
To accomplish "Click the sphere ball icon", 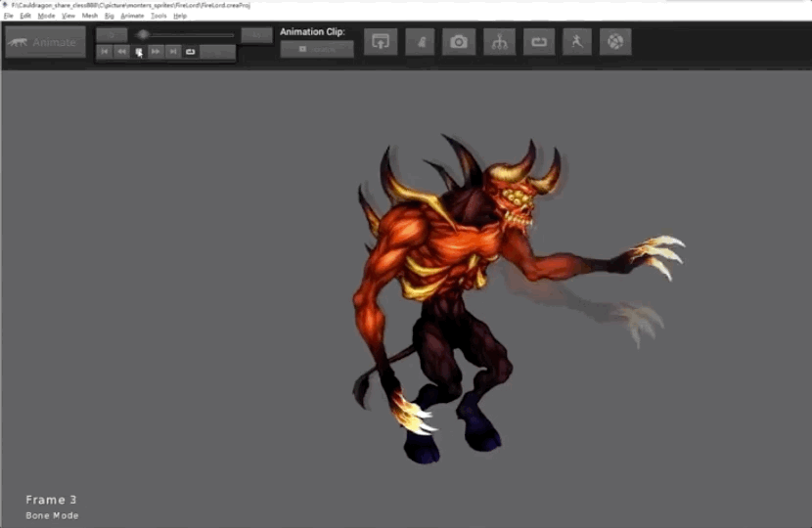I will click(x=615, y=42).
